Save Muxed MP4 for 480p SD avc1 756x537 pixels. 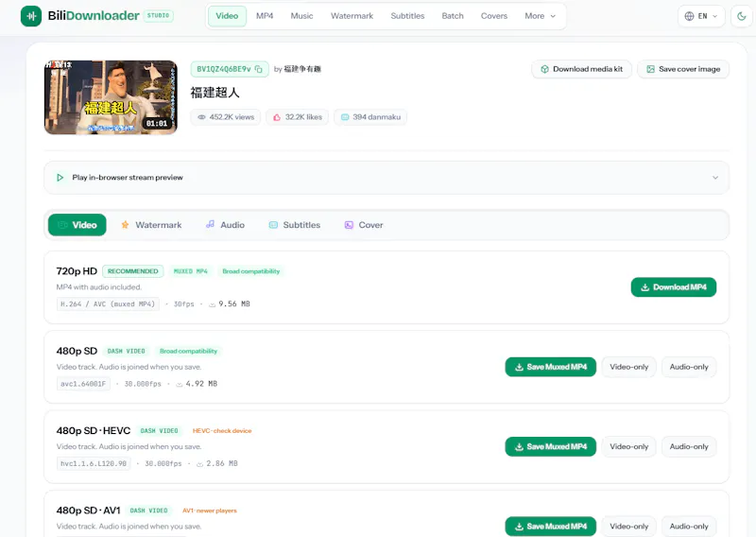click(551, 367)
